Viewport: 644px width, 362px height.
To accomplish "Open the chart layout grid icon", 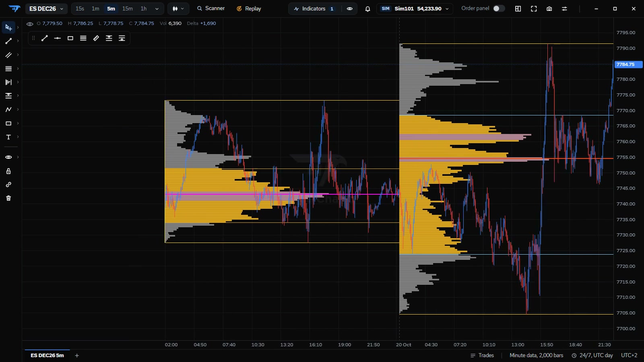I will point(518,8).
